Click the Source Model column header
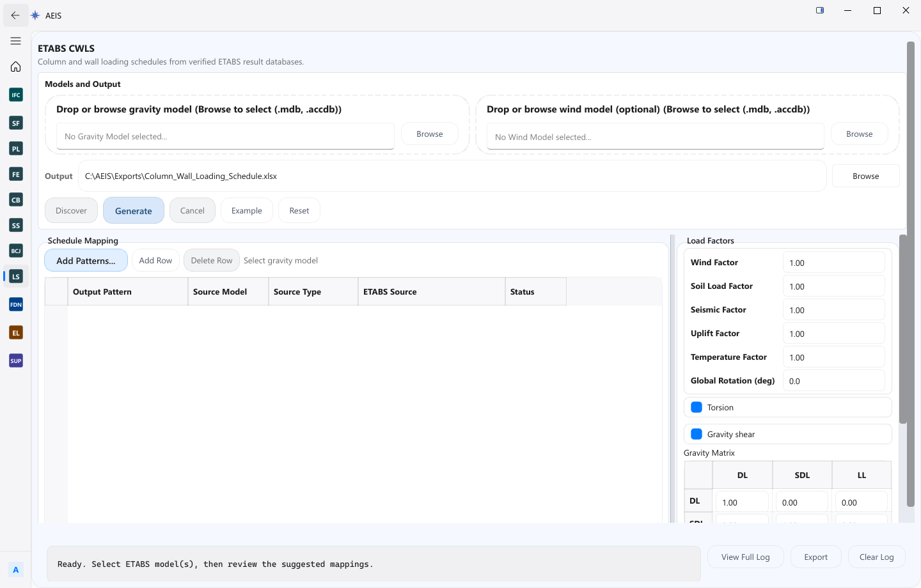The height and width of the screenshot is (588, 921). 228,291
